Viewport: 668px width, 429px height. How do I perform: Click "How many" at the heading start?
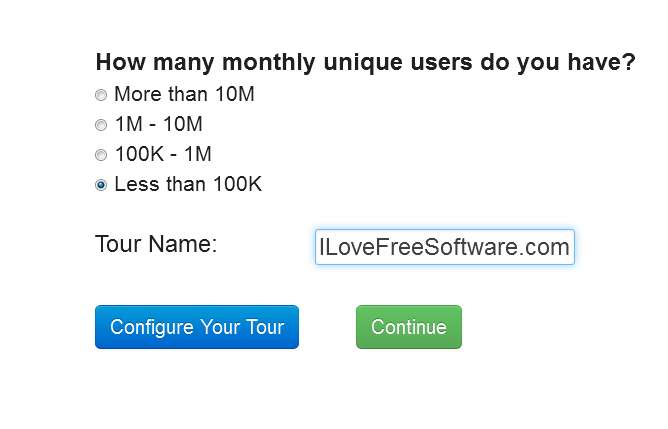155,62
